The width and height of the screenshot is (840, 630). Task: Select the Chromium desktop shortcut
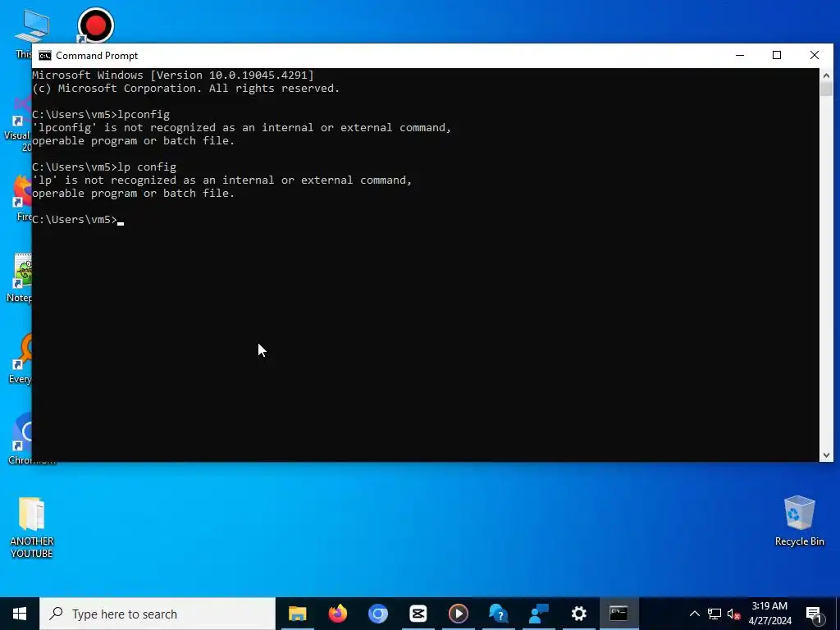tap(21, 438)
